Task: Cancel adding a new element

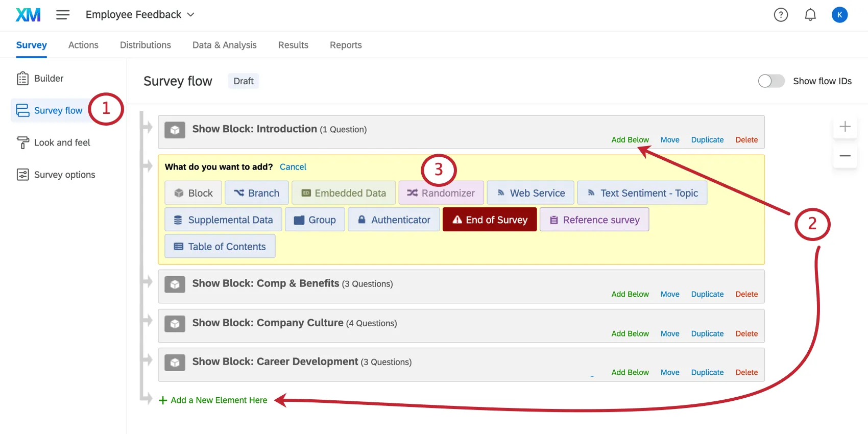Action: coord(293,167)
